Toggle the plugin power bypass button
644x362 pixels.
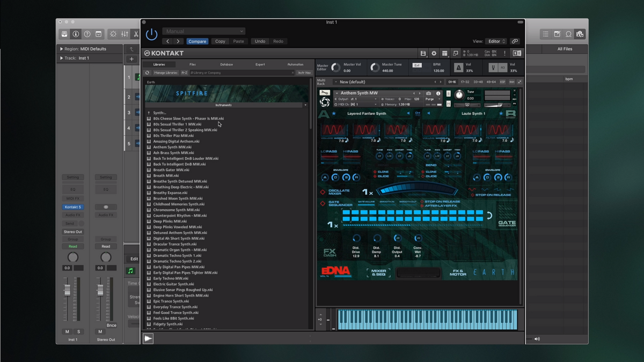(x=152, y=34)
